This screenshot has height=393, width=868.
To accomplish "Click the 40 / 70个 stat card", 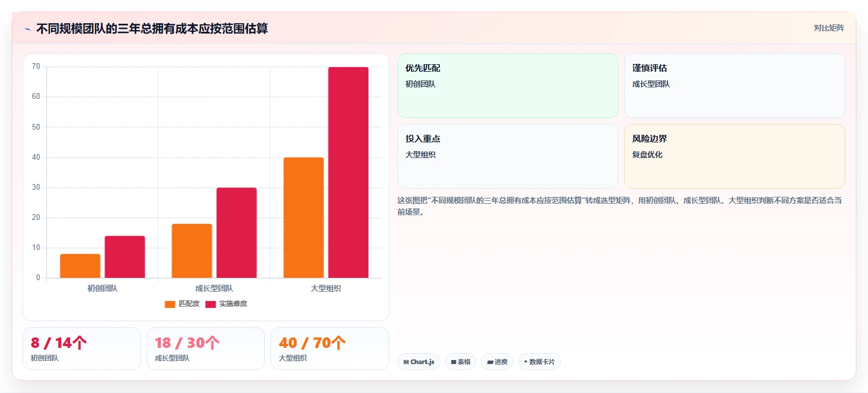I will pyautogui.click(x=330, y=348).
